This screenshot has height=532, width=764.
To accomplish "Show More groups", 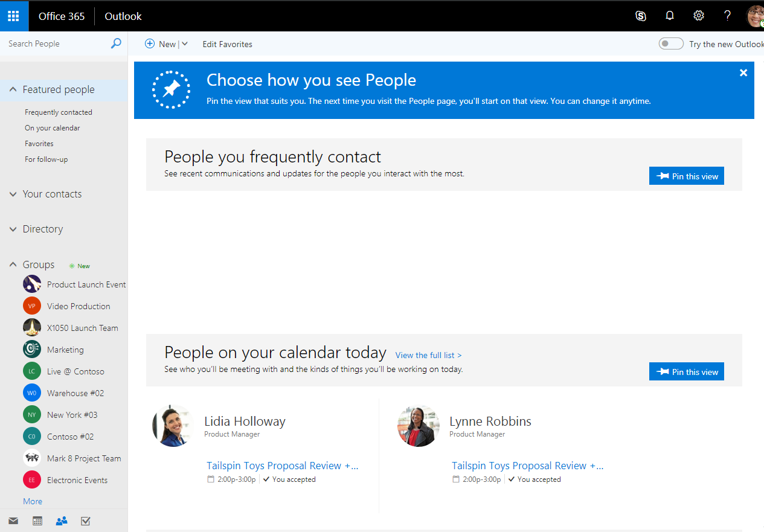I will (x=33, y=501).
